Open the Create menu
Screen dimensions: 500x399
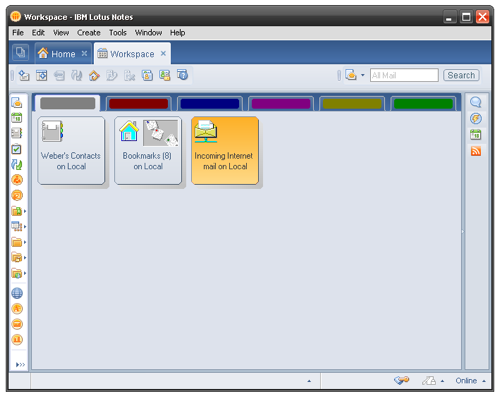(x=89, y=33)
